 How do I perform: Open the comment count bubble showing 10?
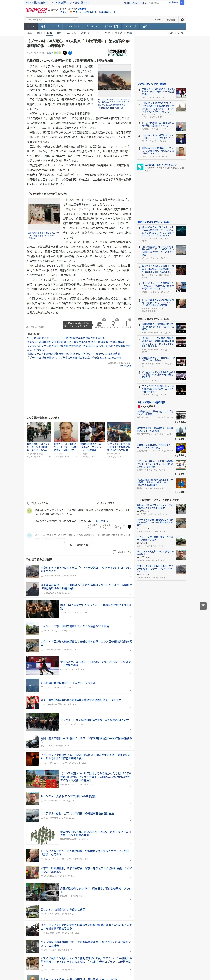(50, 53)
